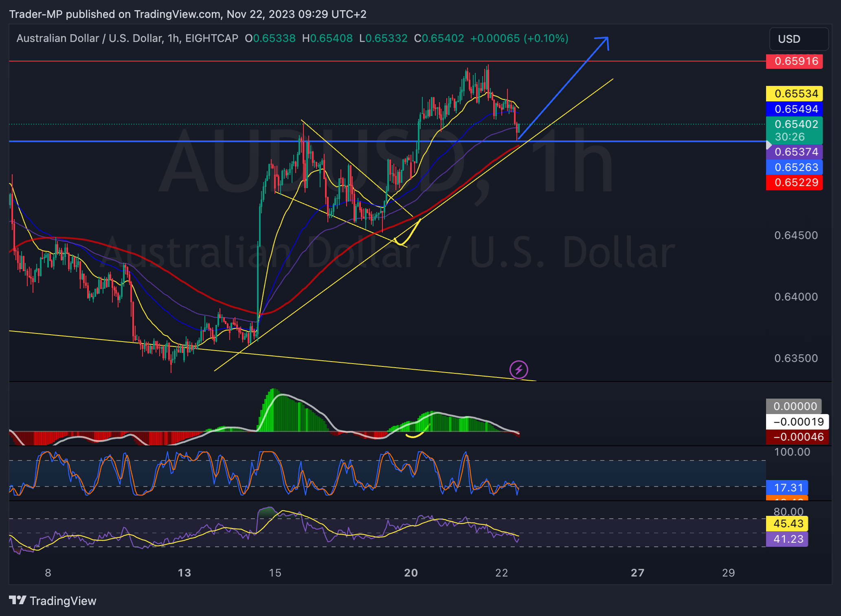841x616 pixels.
Task: Click the 0.63500 price axis value
Action: (x=796, y=358)
